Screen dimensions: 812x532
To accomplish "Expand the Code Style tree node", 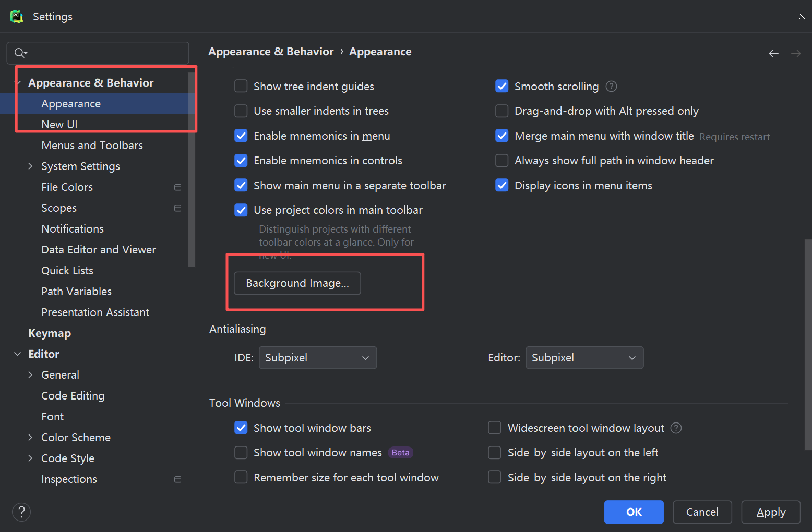I will [30, 458].
